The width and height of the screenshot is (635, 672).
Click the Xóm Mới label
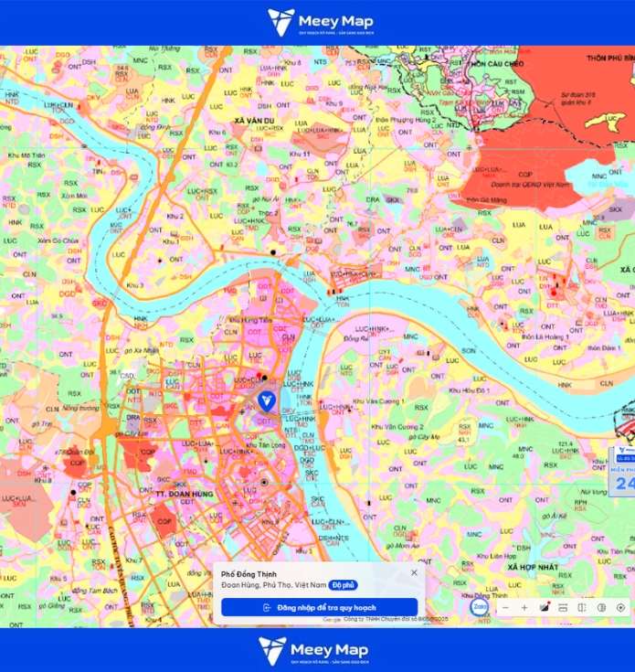[x=74, y=196]
